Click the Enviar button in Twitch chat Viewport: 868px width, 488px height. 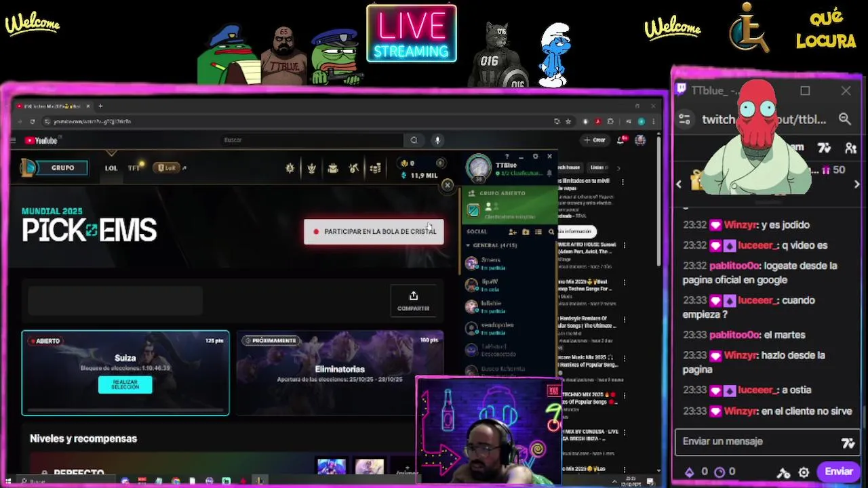tap(838, 472)
